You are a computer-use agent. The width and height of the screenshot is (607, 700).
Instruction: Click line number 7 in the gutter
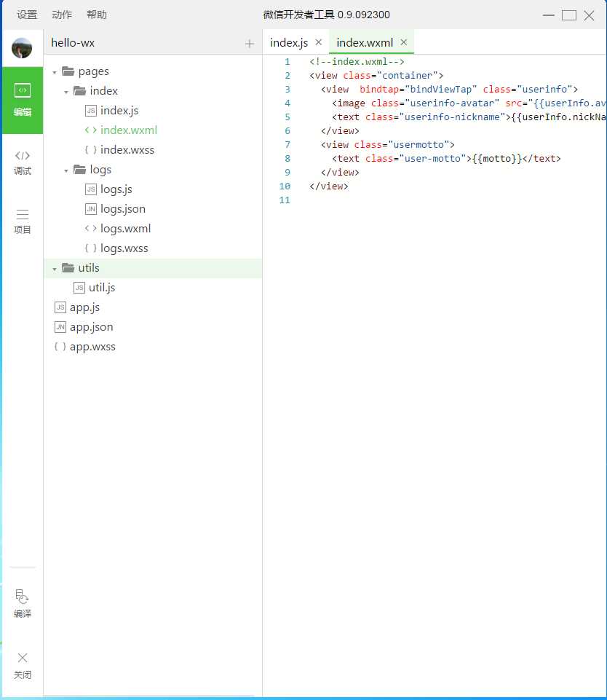287,145
